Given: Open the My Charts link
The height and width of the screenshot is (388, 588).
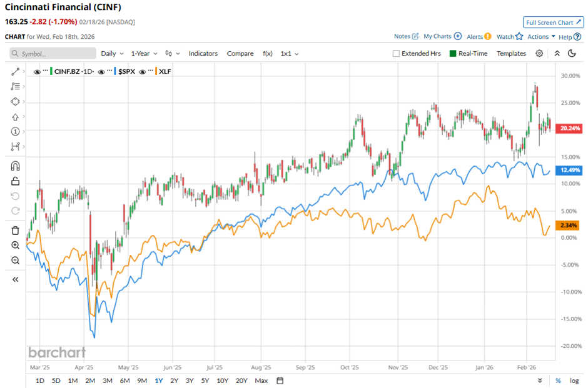Looking at the screenshot, I should pyautogui.click(x=442, y=37).
